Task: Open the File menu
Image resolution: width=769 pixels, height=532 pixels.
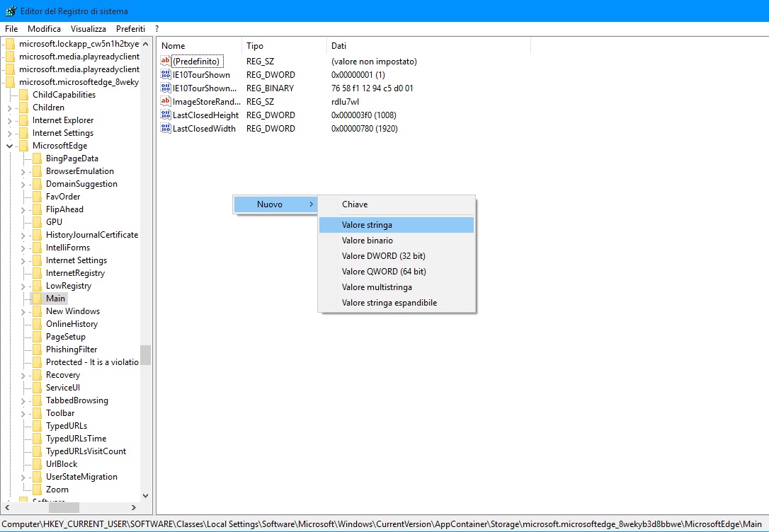Action: click(x=11, y=29)
